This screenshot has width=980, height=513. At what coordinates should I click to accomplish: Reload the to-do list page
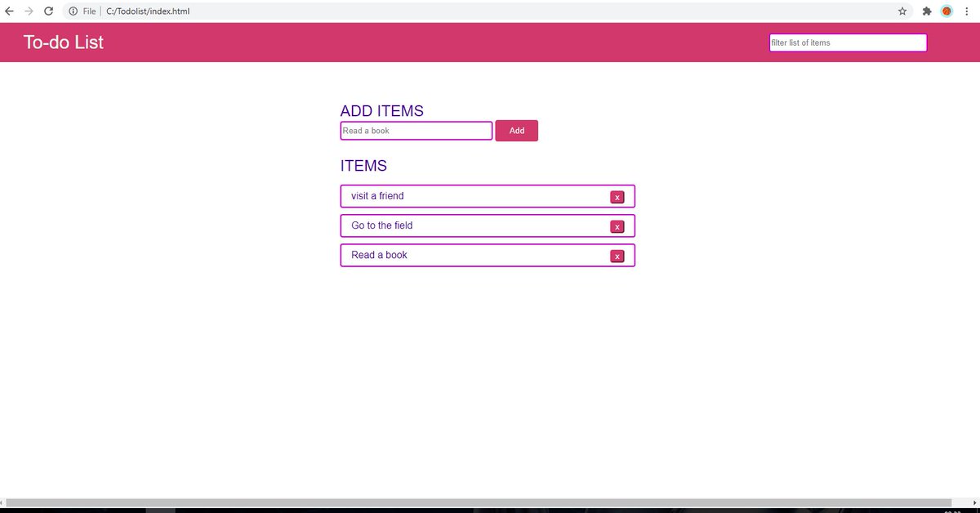click(48, 11)
